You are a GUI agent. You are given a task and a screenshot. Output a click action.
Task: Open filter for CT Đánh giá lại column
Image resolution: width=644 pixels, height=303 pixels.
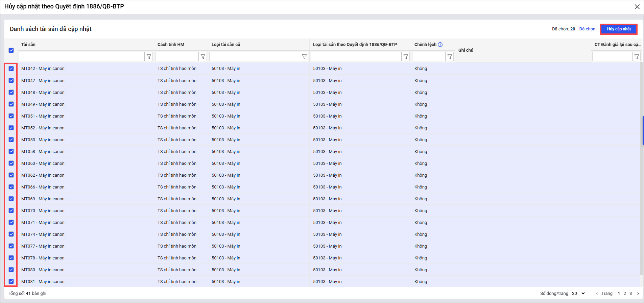pos(637,57)
